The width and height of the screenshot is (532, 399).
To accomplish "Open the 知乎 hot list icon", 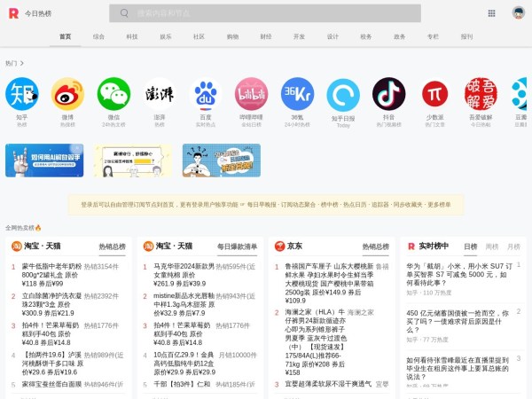I will click(21, 94).
